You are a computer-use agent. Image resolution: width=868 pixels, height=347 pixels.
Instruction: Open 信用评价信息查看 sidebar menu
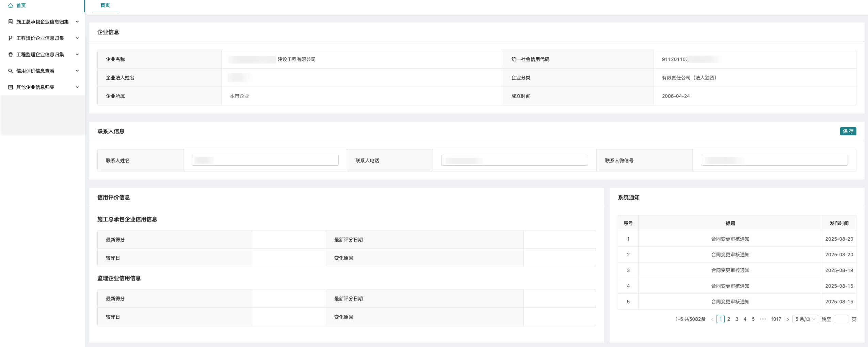click(35, 71)
